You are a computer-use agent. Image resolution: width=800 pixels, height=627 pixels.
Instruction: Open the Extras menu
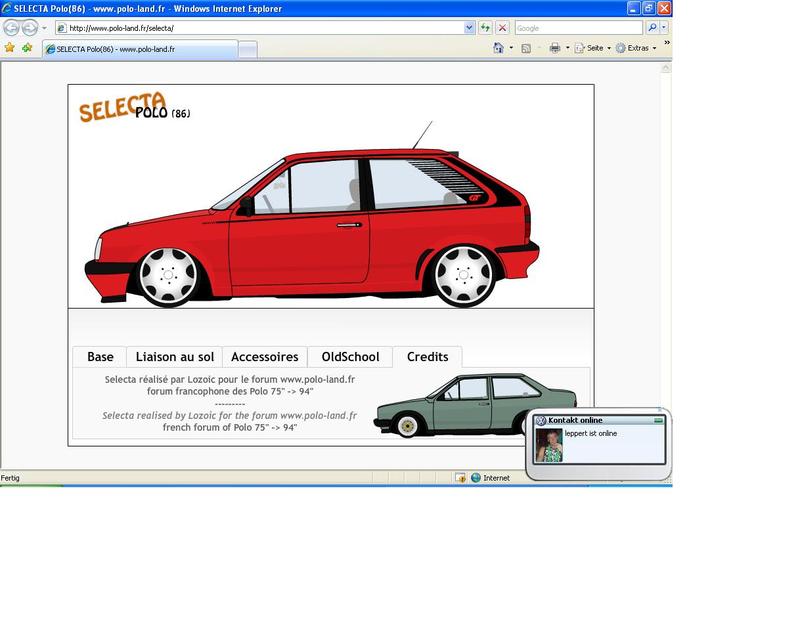pyautogui.click(x=636, y=48)
